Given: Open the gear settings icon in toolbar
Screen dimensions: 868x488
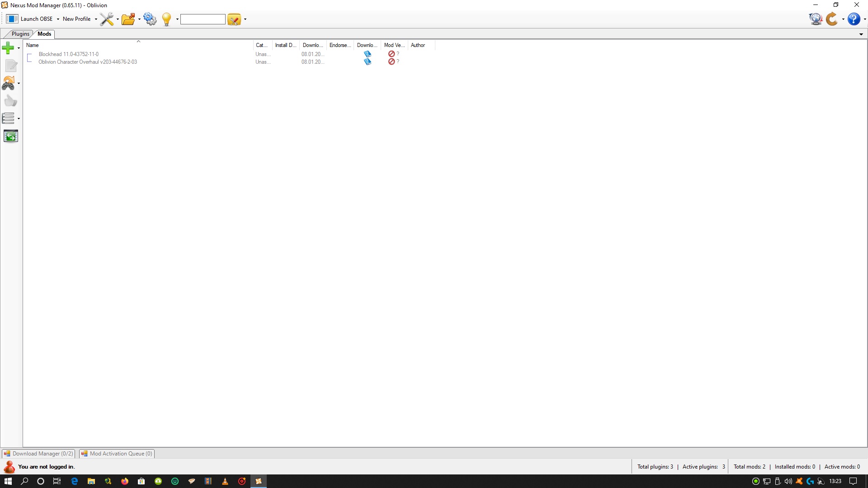Looking at the screenshot, I should (150, 19).
